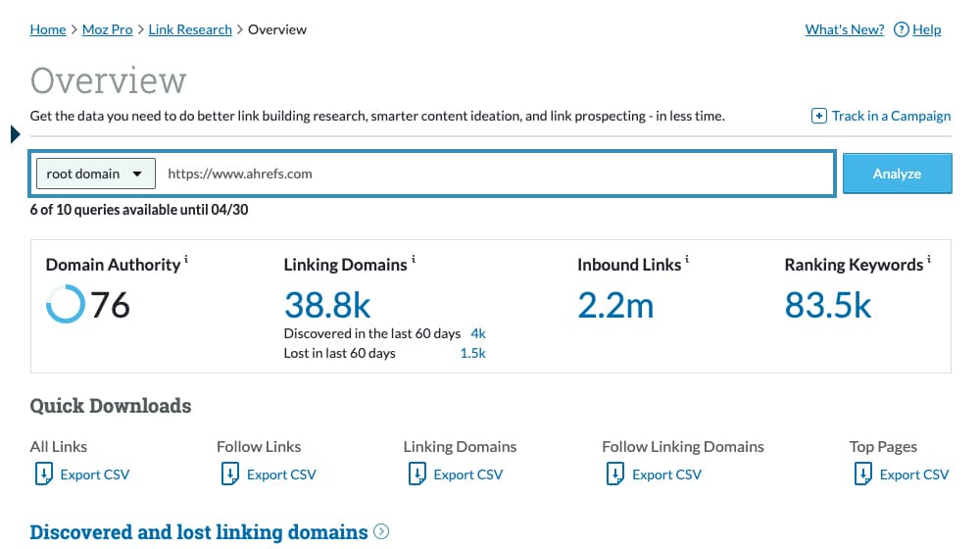Image resolution: width=980 pixels, height=549 pixels.
Task: Click the Top Pages download icon
Action: point(862,474)
